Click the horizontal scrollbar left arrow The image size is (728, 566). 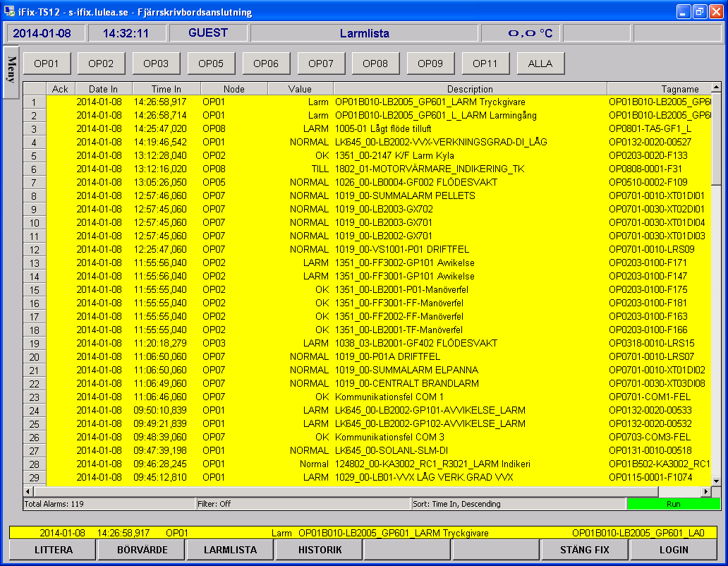[x=28, y=491]
